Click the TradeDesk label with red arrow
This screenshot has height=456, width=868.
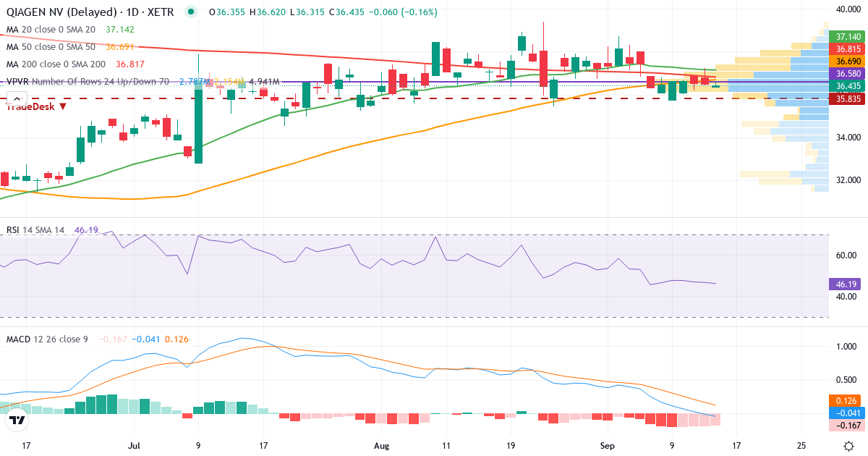37,106
